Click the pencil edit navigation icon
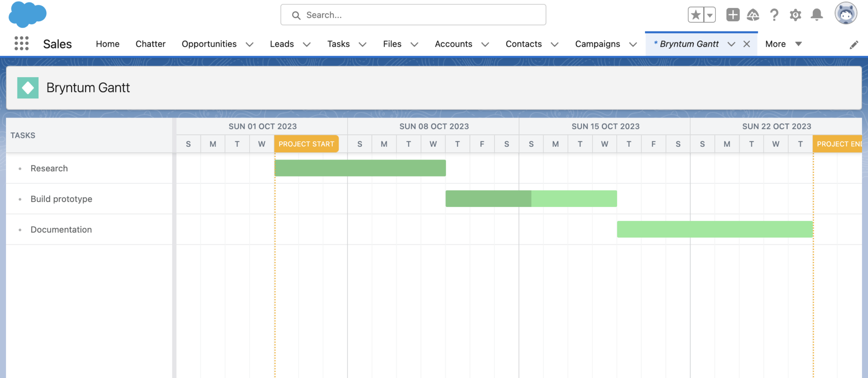Screen dimensions: 868x378 tap(854, 45)
